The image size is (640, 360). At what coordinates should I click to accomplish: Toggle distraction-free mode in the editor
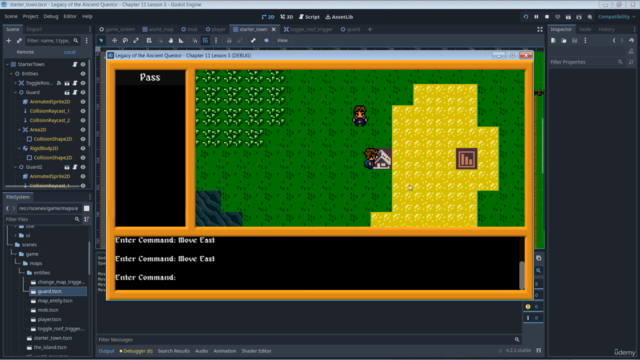click(x=540, y=29)
